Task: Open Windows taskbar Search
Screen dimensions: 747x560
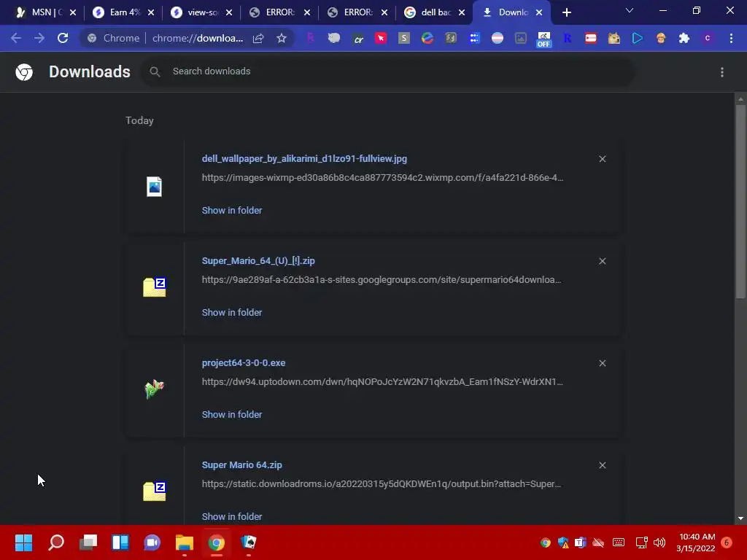Action: pyautogui.click(x=56, y=542)
